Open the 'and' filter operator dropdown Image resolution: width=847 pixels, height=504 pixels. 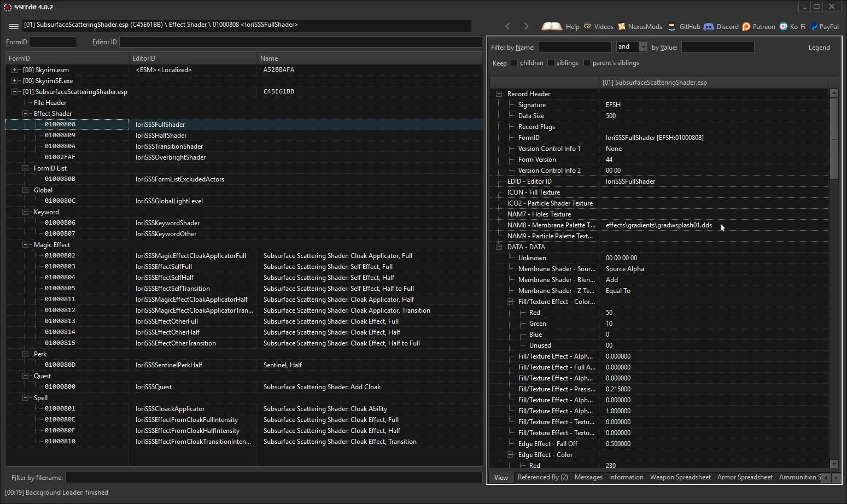[x=643, y=47]
